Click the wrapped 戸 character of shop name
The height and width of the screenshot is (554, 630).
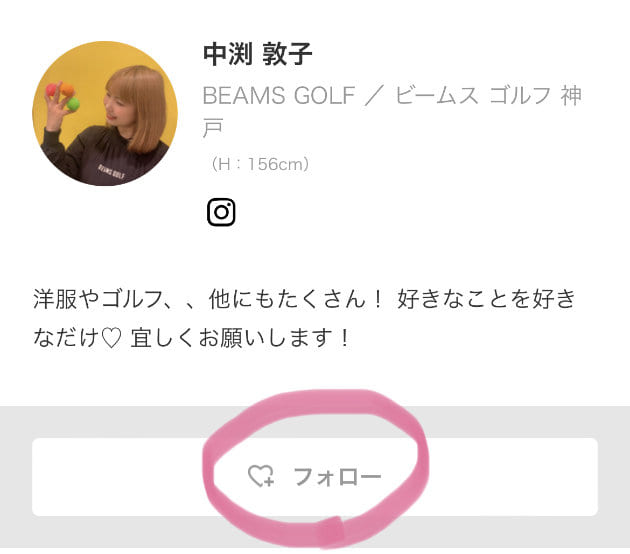pyautogui.click(x=213, y=128)
